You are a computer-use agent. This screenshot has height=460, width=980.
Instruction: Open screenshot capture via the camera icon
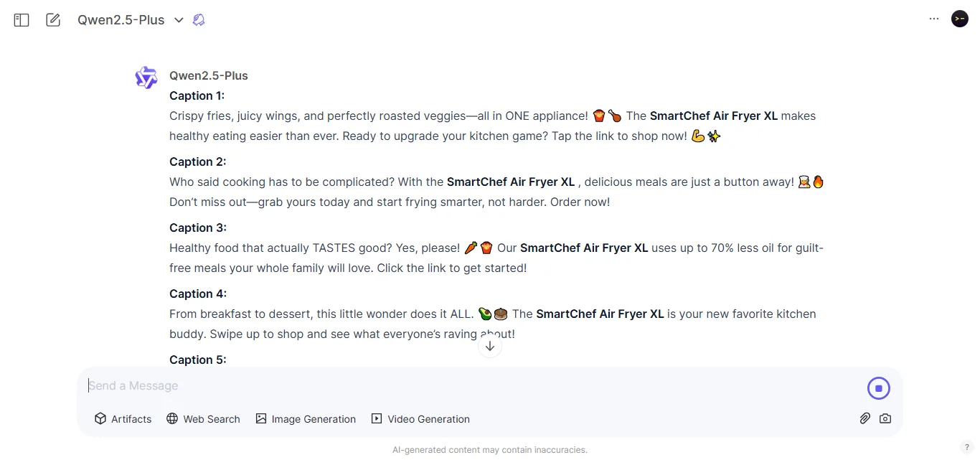(x=885, y=418)
